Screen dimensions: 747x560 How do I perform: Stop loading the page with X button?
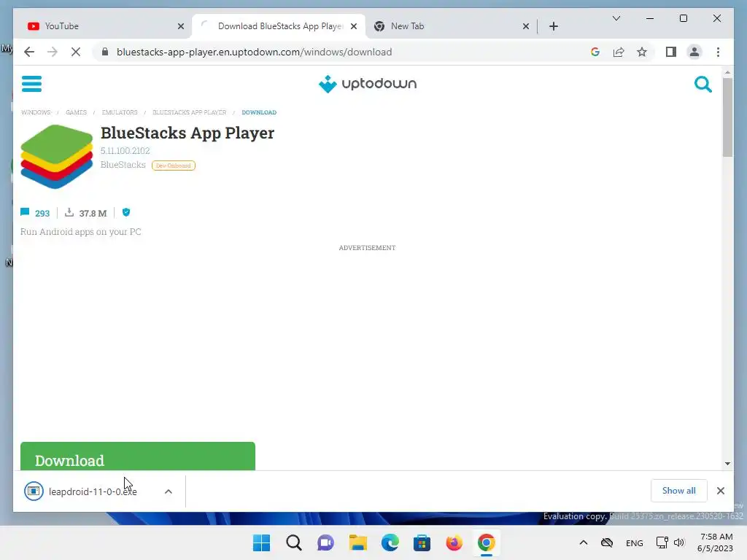coord(76,52)
